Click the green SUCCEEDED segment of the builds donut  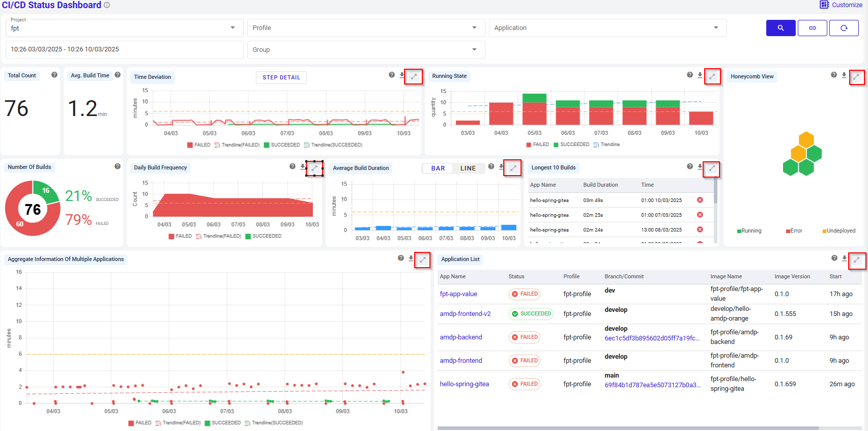(46, 191)
